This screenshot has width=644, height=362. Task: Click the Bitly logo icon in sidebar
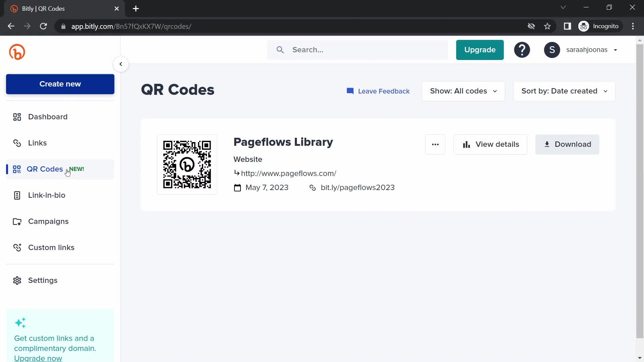click(17, 52)
